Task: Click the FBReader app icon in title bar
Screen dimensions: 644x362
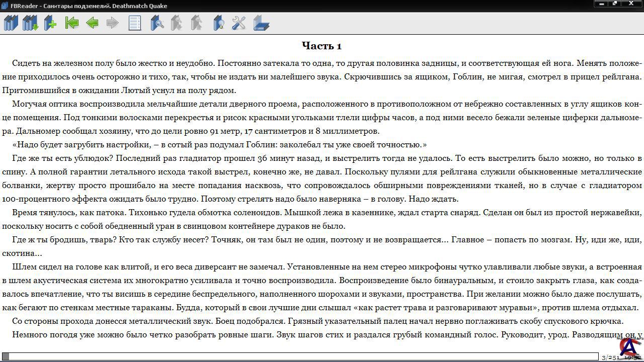Action: [5, 6]
